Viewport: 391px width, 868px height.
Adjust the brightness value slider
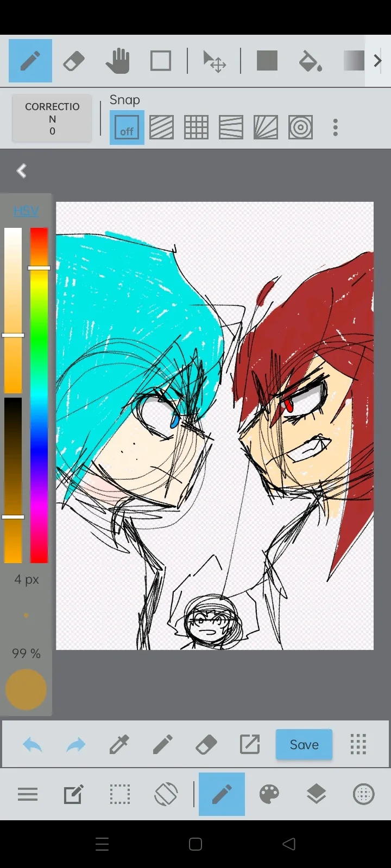tap(13, 480)
